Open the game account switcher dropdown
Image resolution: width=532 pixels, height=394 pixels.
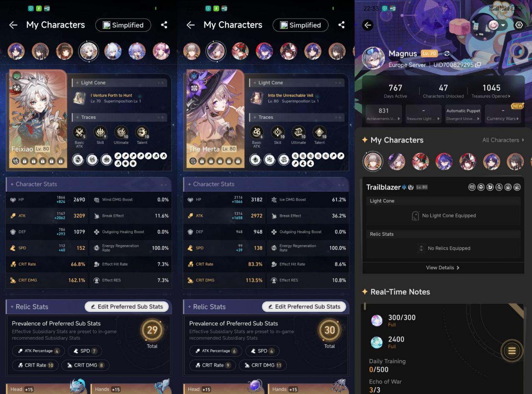[497, 25]
